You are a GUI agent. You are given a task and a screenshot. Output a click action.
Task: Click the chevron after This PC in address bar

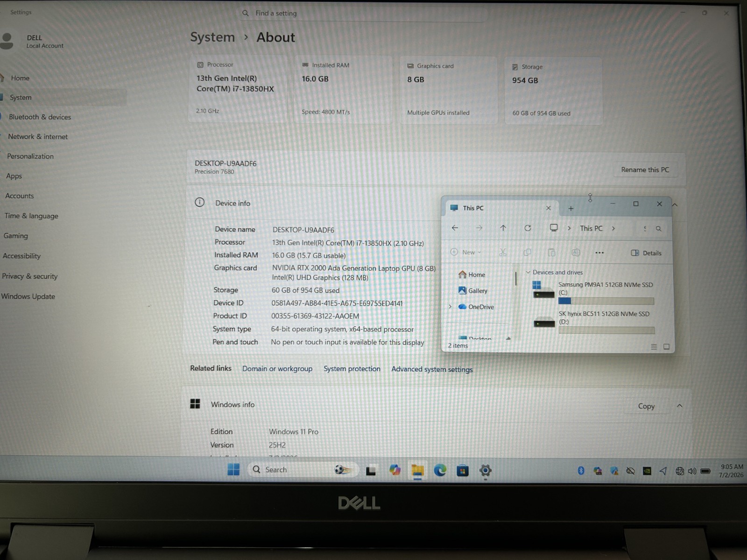tap(613, 228)
